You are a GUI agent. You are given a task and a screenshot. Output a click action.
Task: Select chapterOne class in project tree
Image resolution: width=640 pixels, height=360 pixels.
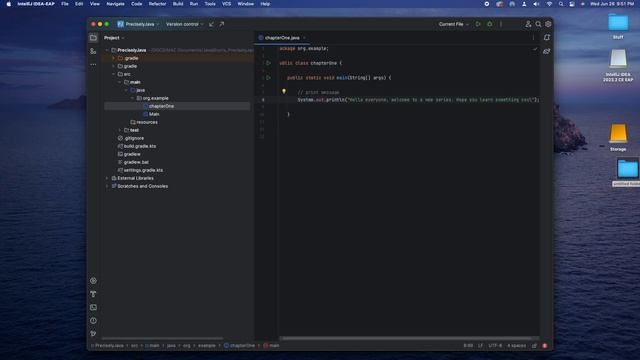pos(161,106)
